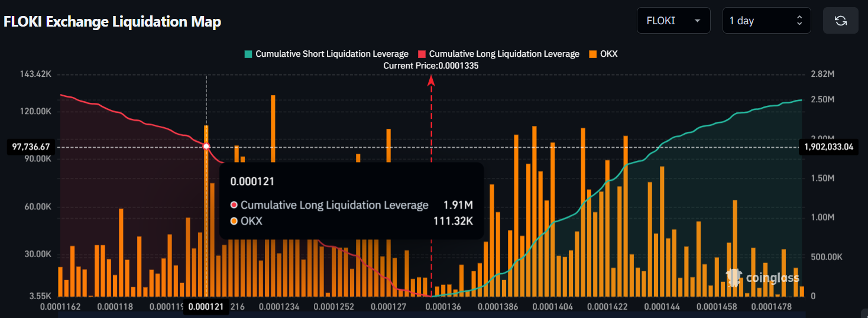The image size is (868, 318).
Task: Click the 97,736.67 crosshair value label
Action: [x=30, y=147]
